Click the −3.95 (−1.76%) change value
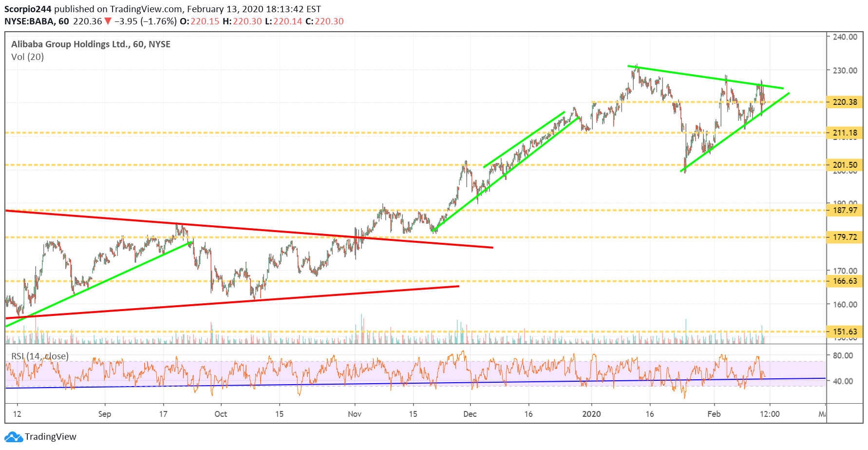The width and height of the screenshot is (868, 450). (146, 21)
